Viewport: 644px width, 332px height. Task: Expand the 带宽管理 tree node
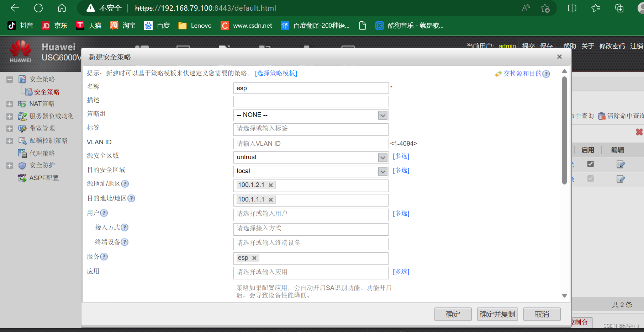click(x=10, y=129)
